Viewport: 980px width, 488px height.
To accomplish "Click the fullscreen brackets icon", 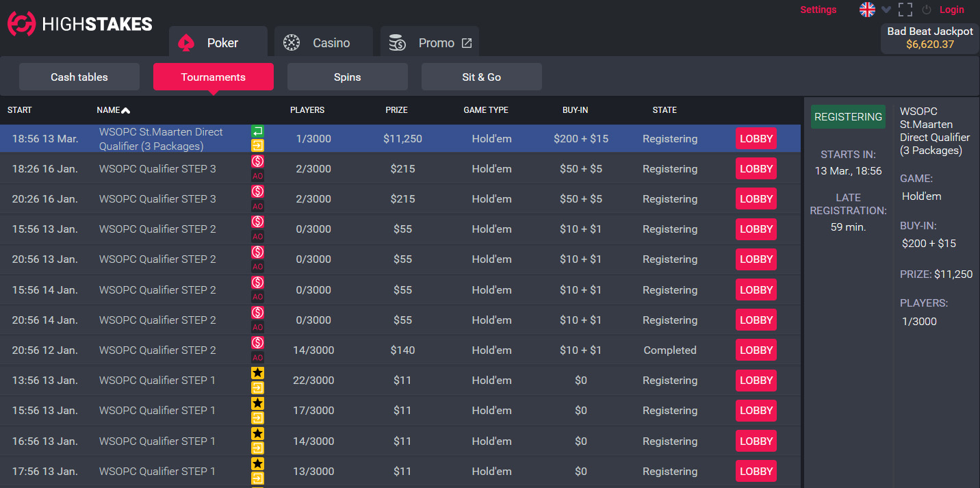I will pos(905,10).
